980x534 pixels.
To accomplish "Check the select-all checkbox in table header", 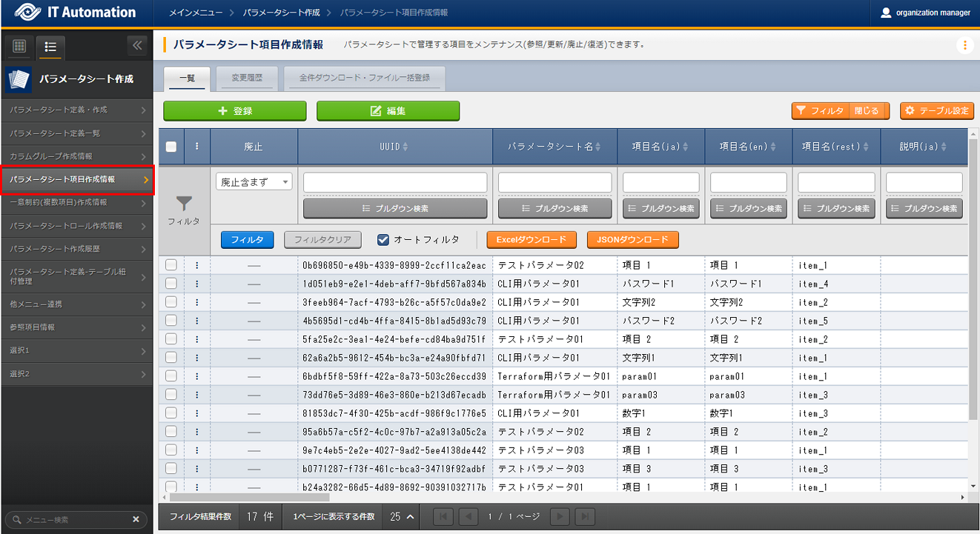I will click(171, 147).
